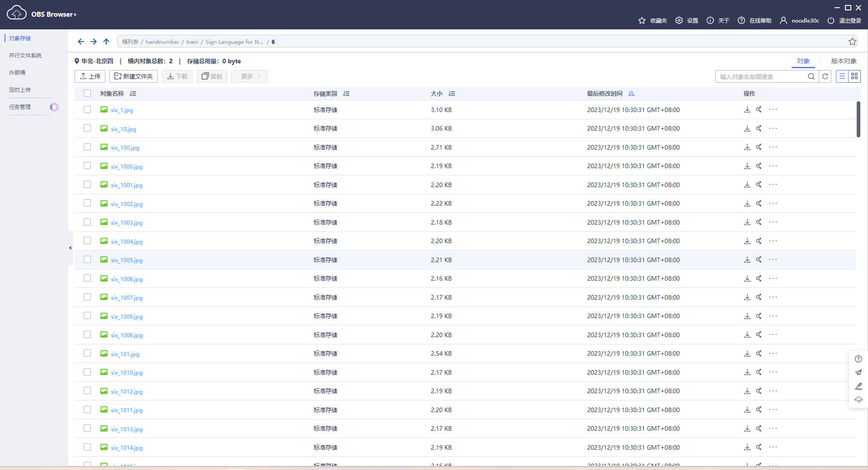Click the 下载 download button
The image size is (868, 470).
(177, 76)
